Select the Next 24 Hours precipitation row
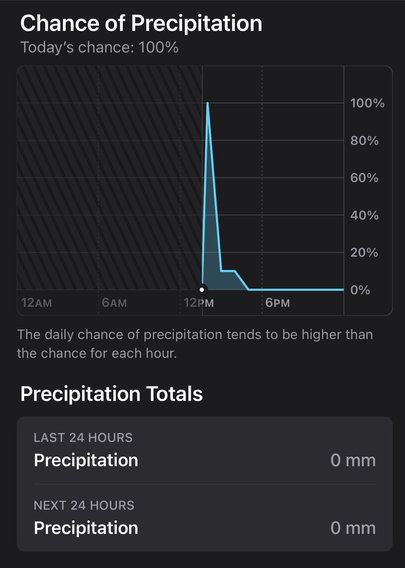 coord(205,518)
